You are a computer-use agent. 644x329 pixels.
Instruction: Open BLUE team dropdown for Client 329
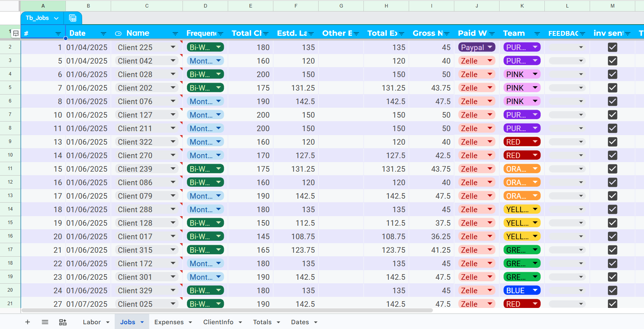point(535,290)
